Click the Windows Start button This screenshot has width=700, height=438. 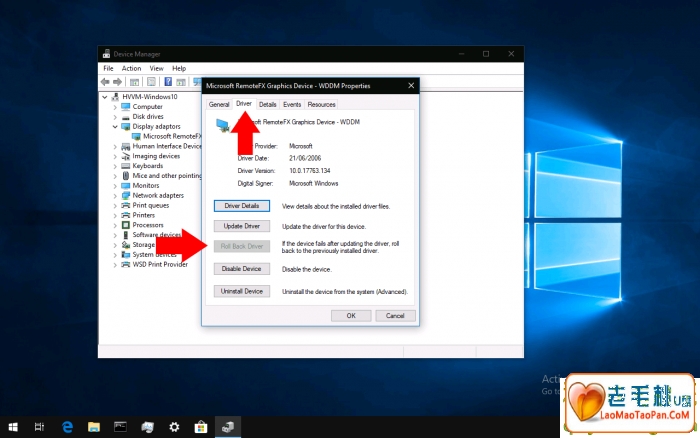click(13, 427)
